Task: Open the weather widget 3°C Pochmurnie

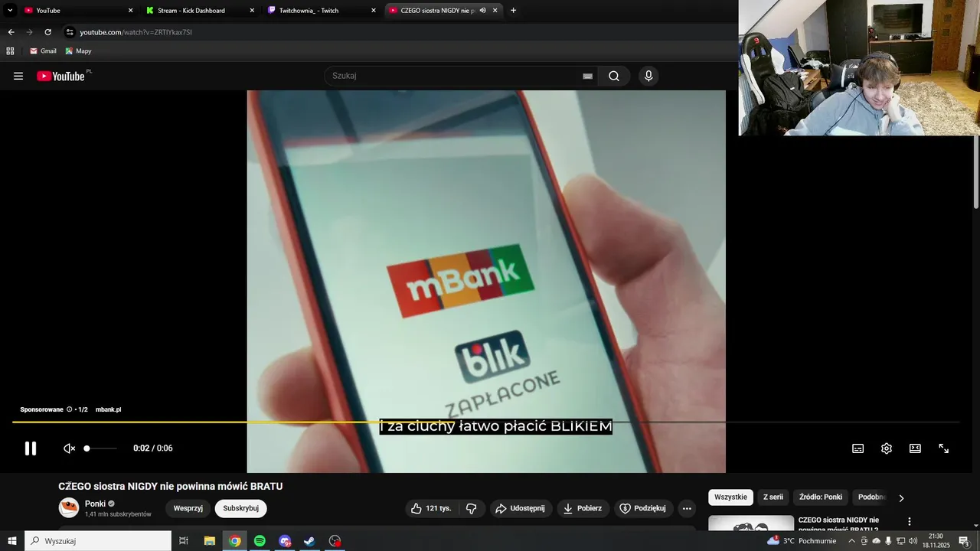Action: tap(802, 541)
